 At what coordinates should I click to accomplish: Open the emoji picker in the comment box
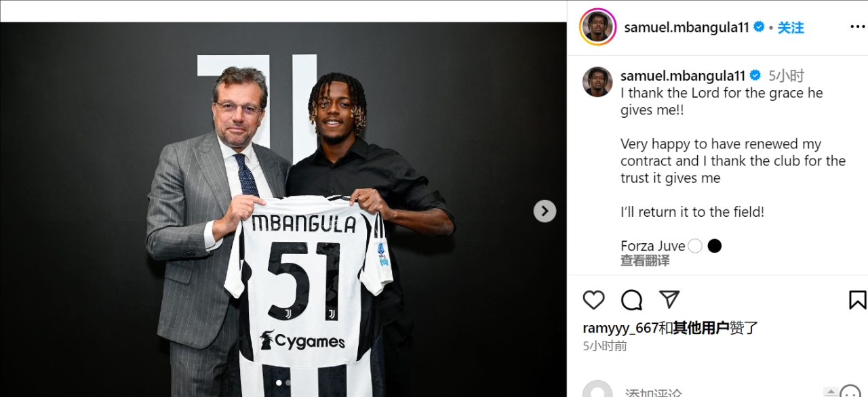850,392
